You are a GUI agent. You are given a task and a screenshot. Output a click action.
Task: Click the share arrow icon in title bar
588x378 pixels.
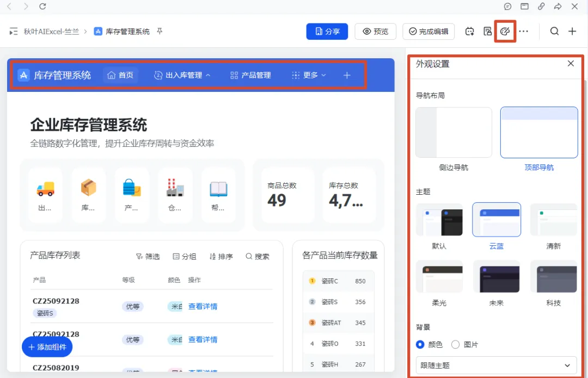558,7
